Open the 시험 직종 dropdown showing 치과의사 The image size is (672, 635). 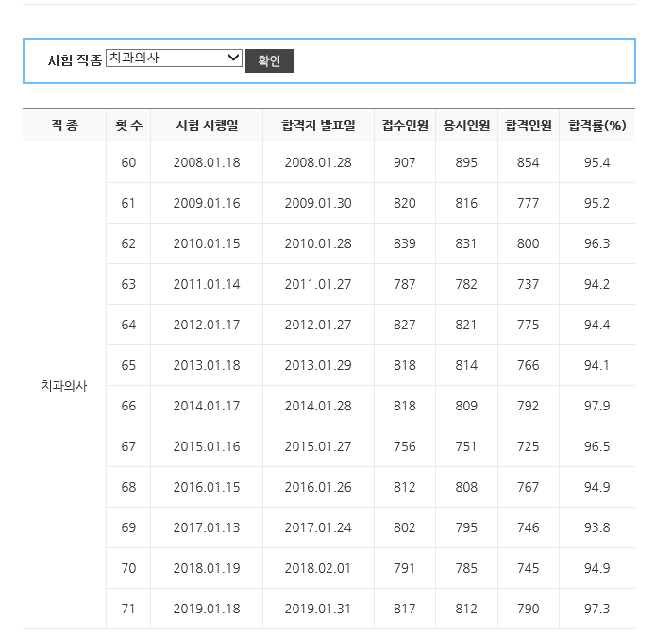(x=174, y=58)
